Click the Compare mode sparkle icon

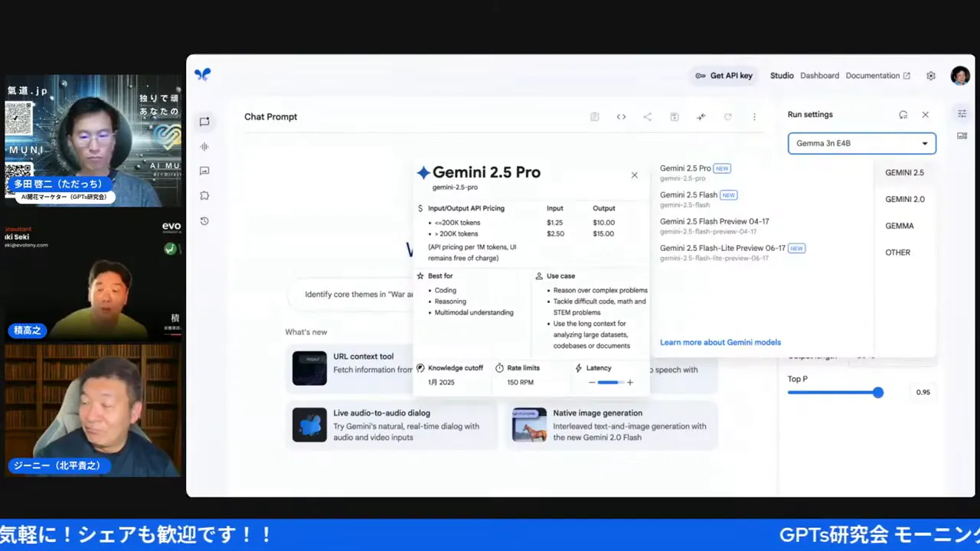click(701, 117)
